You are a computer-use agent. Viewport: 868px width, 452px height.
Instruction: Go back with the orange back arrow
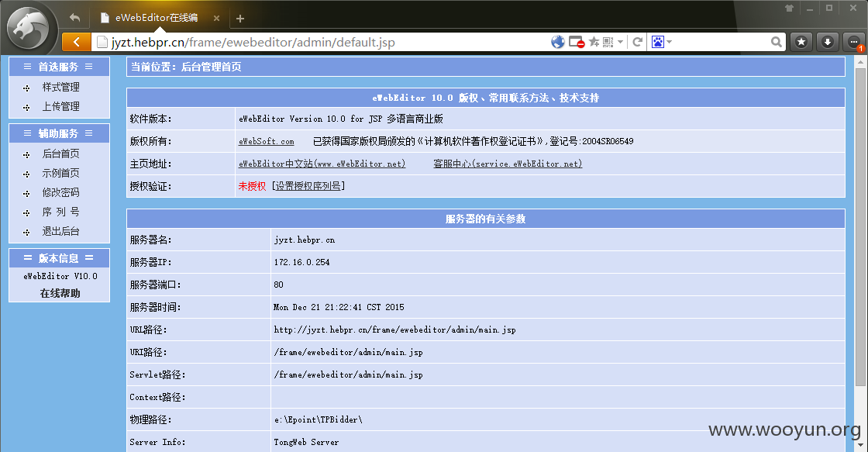click(77, 42)
